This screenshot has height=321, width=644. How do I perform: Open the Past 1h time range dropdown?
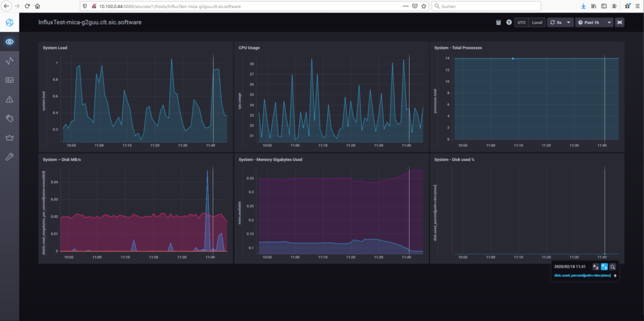click(595, 22)
